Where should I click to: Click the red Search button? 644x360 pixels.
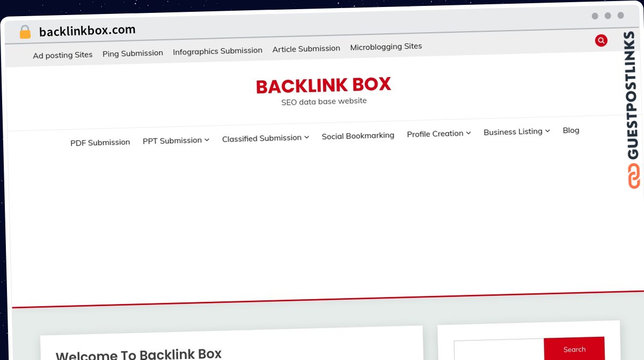(x=574, y=349)
